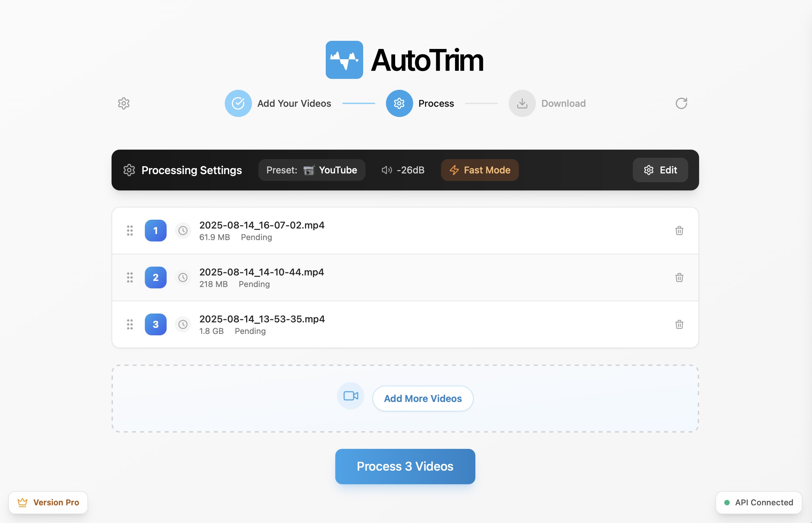Open the YouTube preset selector
812x523 pixels.
tap(312, 170)
